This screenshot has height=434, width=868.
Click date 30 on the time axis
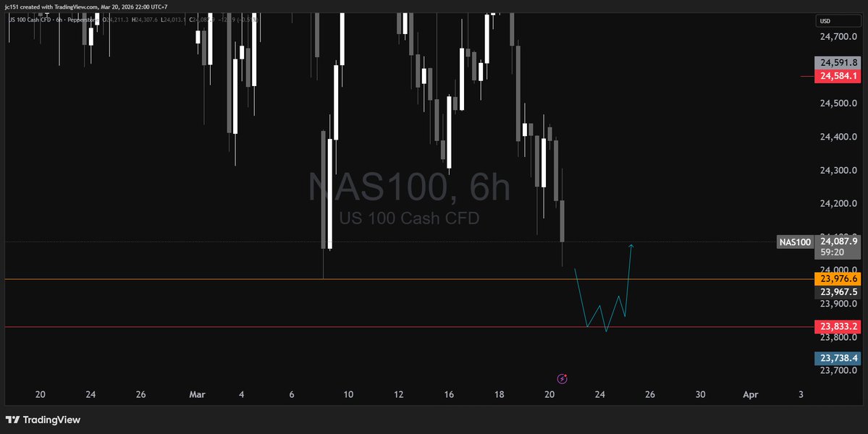coord(700,395)
